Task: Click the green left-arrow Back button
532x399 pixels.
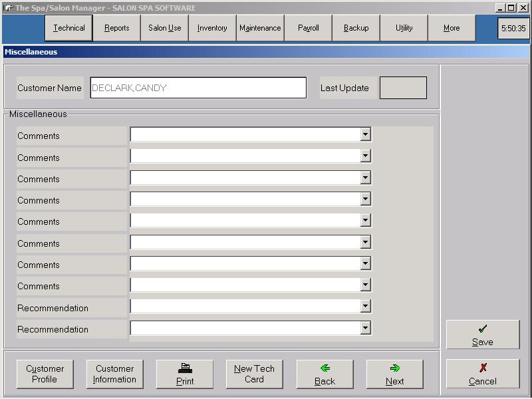Action: (325, 374)
